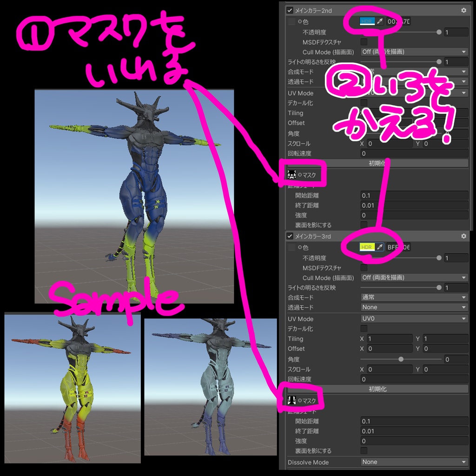The width and height of the screenshot is (476, 476).
Task: Toggle メインカラー2nd enable checkbox
Action: 290,10
